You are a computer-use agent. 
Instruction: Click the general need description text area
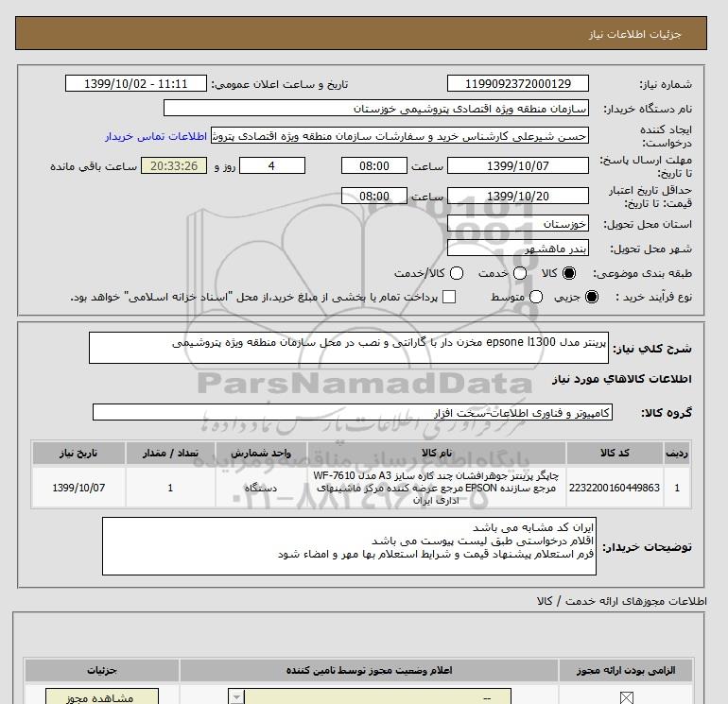tap(349, 348)
